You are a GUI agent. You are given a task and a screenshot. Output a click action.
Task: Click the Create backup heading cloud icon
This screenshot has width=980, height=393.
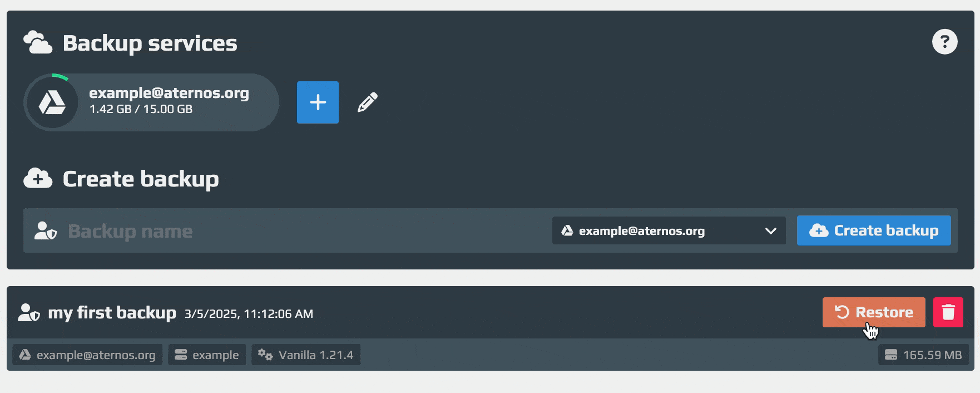coord(38,179)
